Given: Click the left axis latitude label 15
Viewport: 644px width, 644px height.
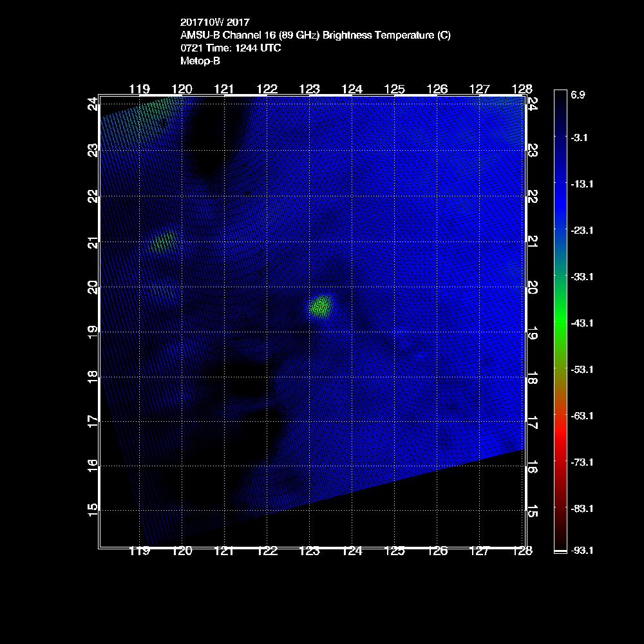Looking at the screenshot, I should coord(93,510).
